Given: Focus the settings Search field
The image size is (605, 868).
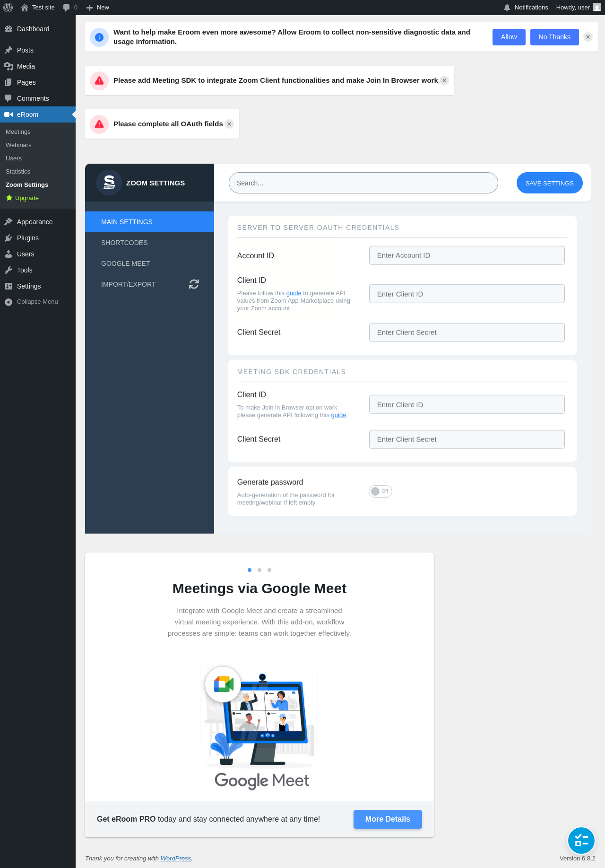Looking at the screenshot, I should click(363, 183).
